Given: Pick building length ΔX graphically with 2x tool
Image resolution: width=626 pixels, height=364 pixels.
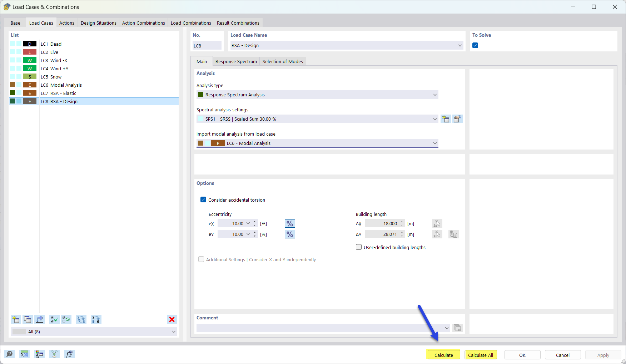Looking at the screenshot, I should point(437,223).
